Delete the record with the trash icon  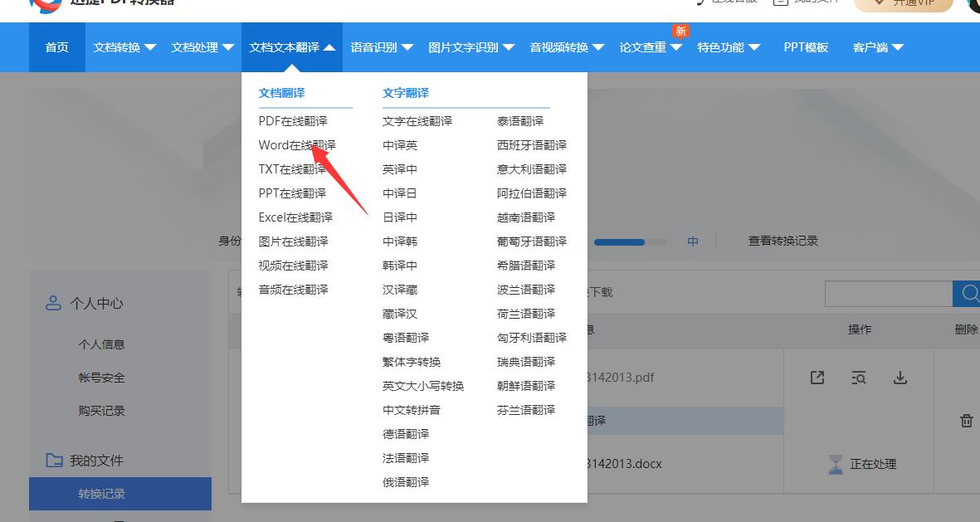tap(966, 420)
